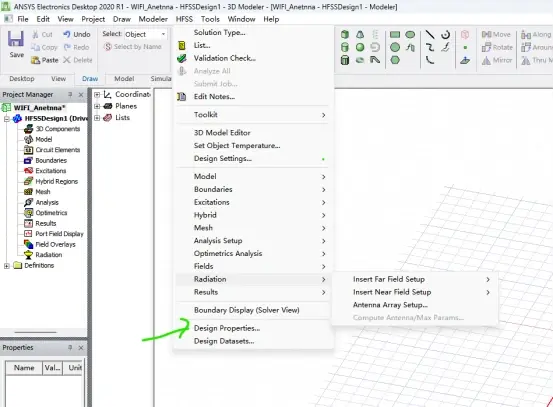Image resolution: width=554 pixels, height=407 pixels.
Task: Select the Draw sphere tool
Action: (x=360, y=47)
